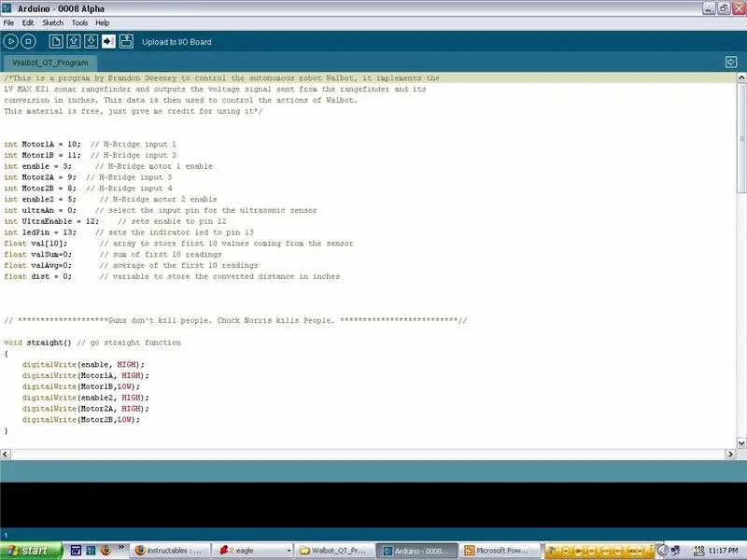The width and height of the screenshot is (747, 560).
Task: Click the horizontal scrollbar left arrow
Action: [x=6, y=454]
